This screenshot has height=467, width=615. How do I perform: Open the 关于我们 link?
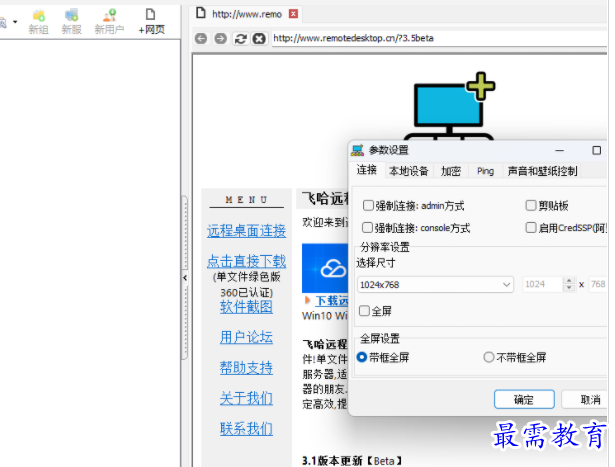246,398
